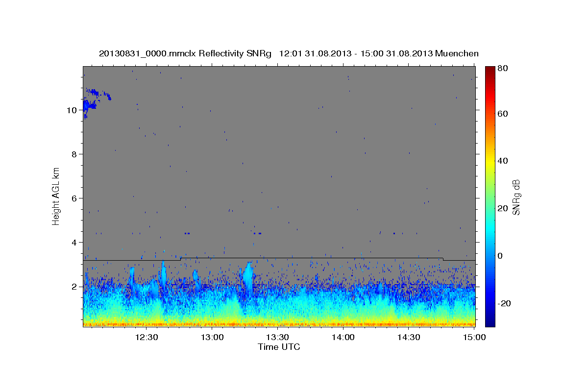Click the 10 km height tick label
Image resolution: width=588 pixels, height=392 pixels.
point(71,110)
